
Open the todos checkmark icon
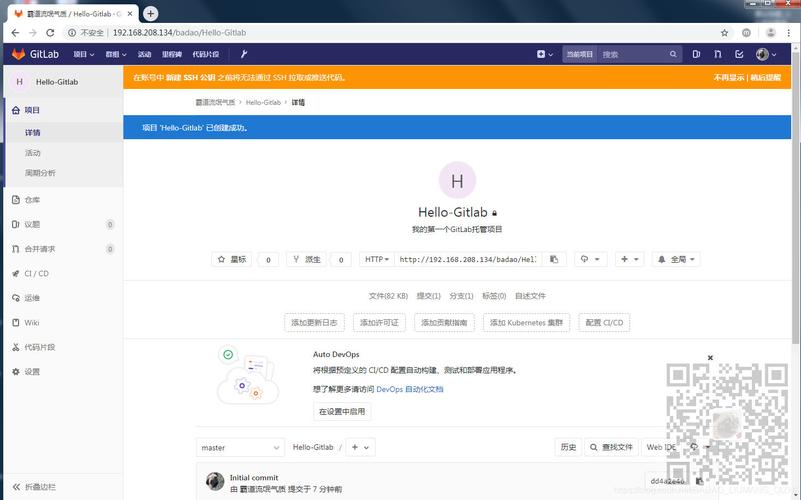point(739,54)
